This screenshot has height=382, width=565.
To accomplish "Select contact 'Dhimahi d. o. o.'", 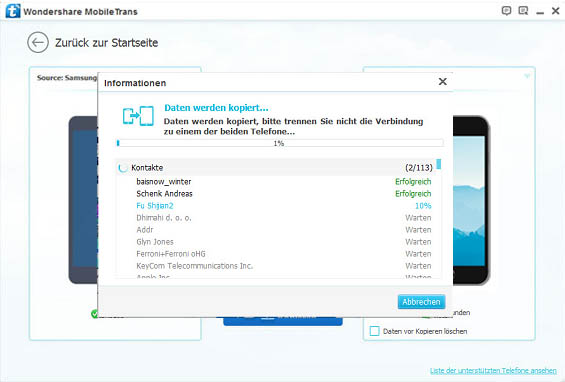I will tap(164, 218).
